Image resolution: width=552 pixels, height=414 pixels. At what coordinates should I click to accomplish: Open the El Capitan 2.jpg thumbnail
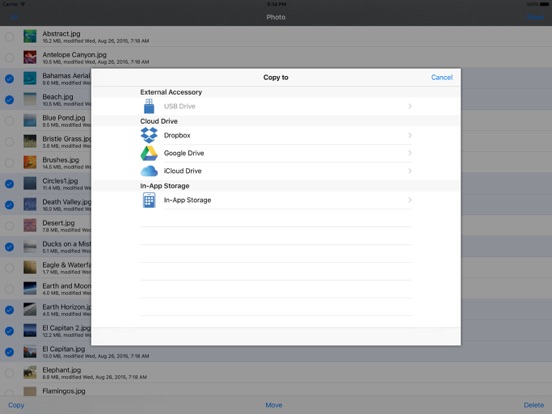coord(30,331)
